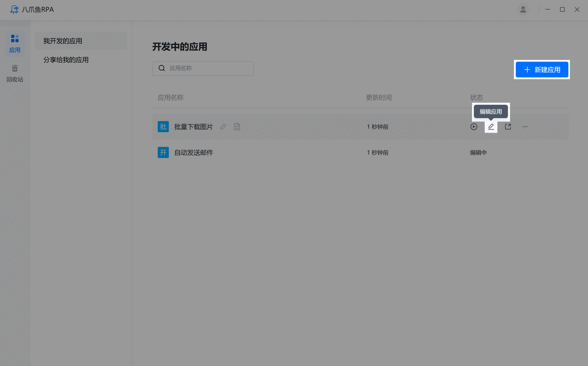Open more options menu for 批量下载图片
The height and width of the screenshot is (366, 588).
click(525, 126)
